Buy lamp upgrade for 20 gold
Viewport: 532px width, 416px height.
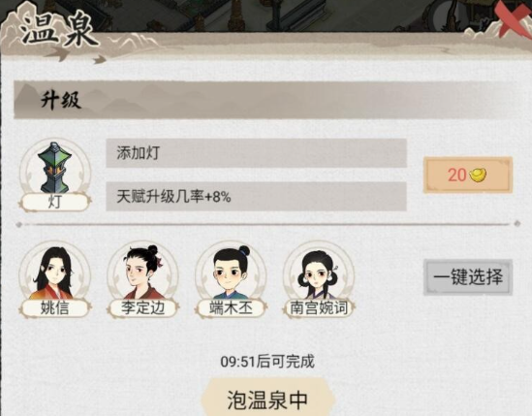(x=468, y=176)
